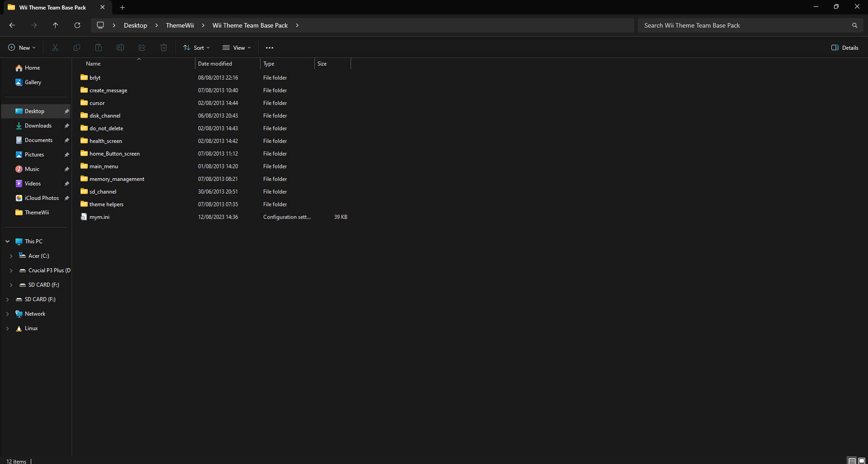Expand chevron after ThemeWii in breadcrumb
The height and width of the screenshot is (464, 868).
(203, 25)
